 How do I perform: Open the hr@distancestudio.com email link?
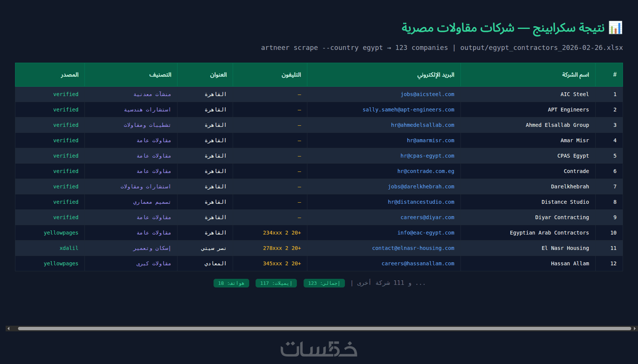pyautogui.click(x=421, y=202)
